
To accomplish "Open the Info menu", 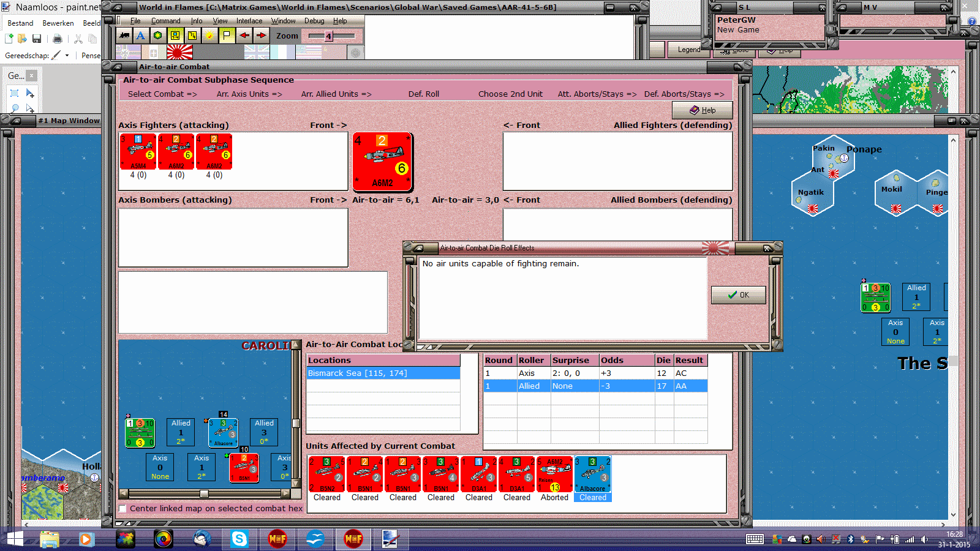I will click(x=196, y=21).
